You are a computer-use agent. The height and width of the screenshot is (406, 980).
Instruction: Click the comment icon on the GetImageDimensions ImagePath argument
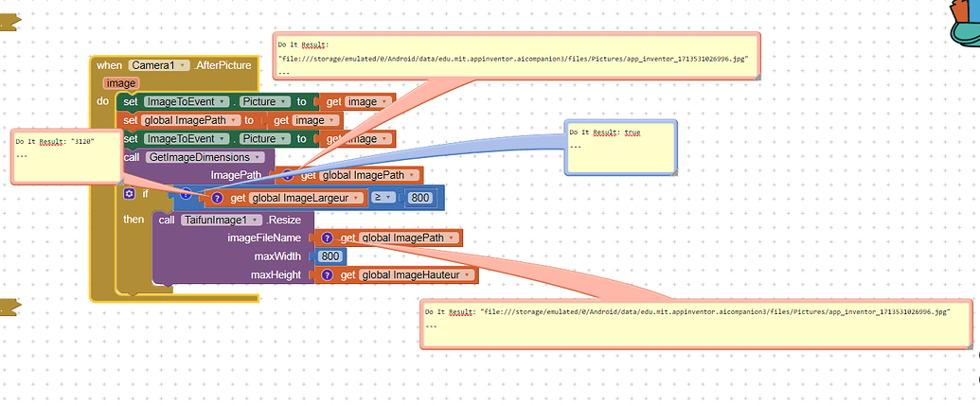(x=288, y=175)
